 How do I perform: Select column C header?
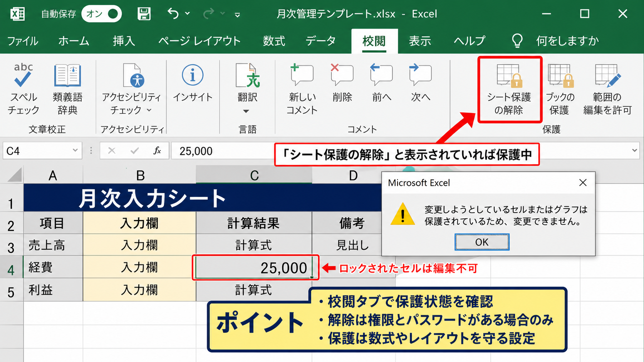click(x=254, y=175)
